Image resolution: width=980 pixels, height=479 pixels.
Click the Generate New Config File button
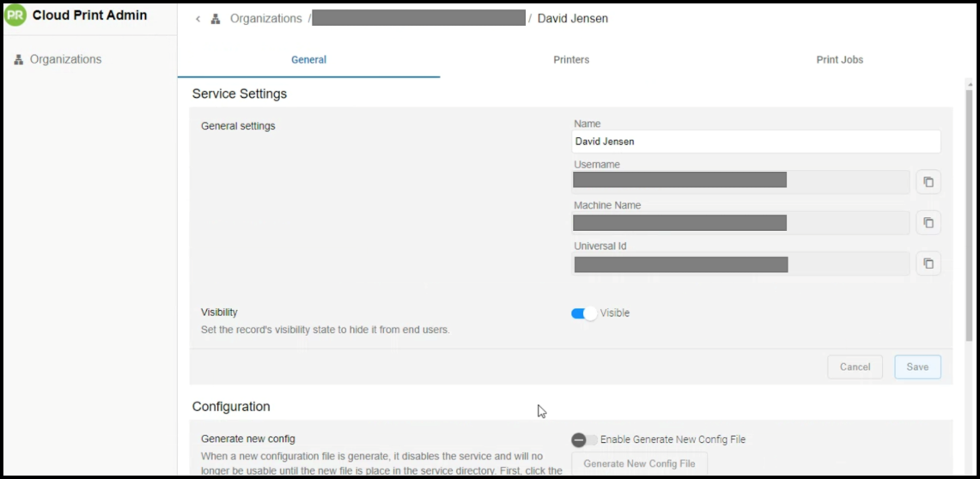(x=639, y=464)
